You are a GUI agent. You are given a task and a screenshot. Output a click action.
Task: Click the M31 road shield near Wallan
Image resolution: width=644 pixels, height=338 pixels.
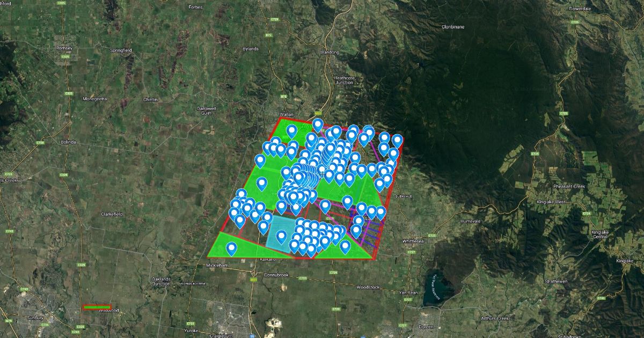(x=318, y=114)
